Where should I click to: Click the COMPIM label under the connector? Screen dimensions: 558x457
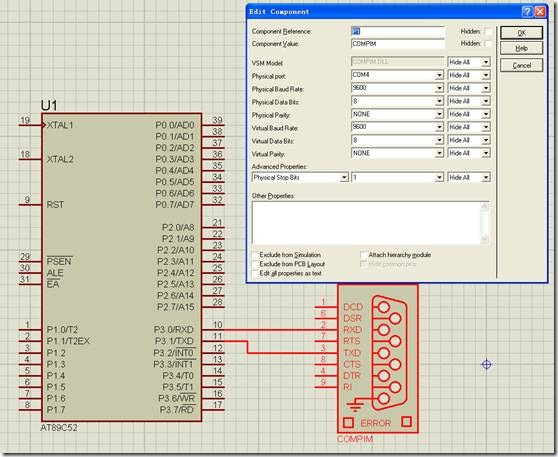pyautogui.click(x=355, y=439)
